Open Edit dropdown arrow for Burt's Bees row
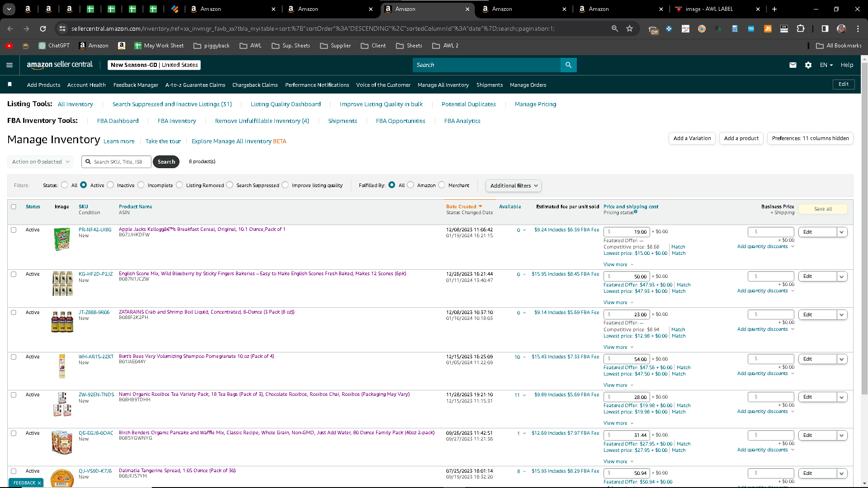This screenshot has width=868, height=488. click(842, 359)
